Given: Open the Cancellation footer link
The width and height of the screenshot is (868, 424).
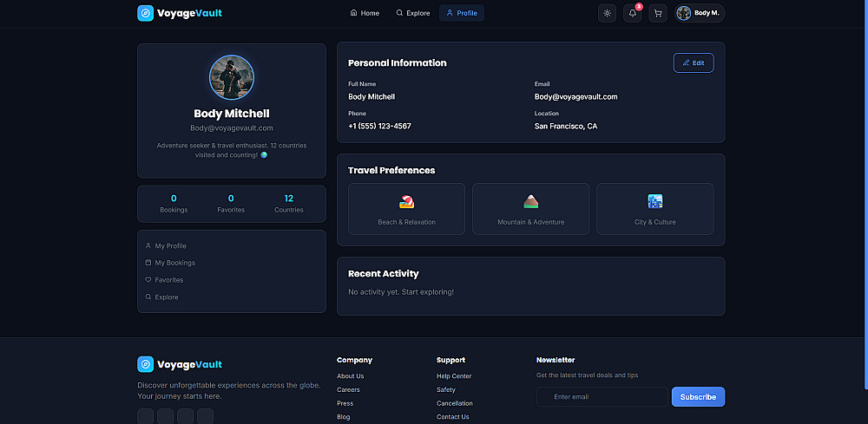Looking at the screenshot, I should 455,403.
